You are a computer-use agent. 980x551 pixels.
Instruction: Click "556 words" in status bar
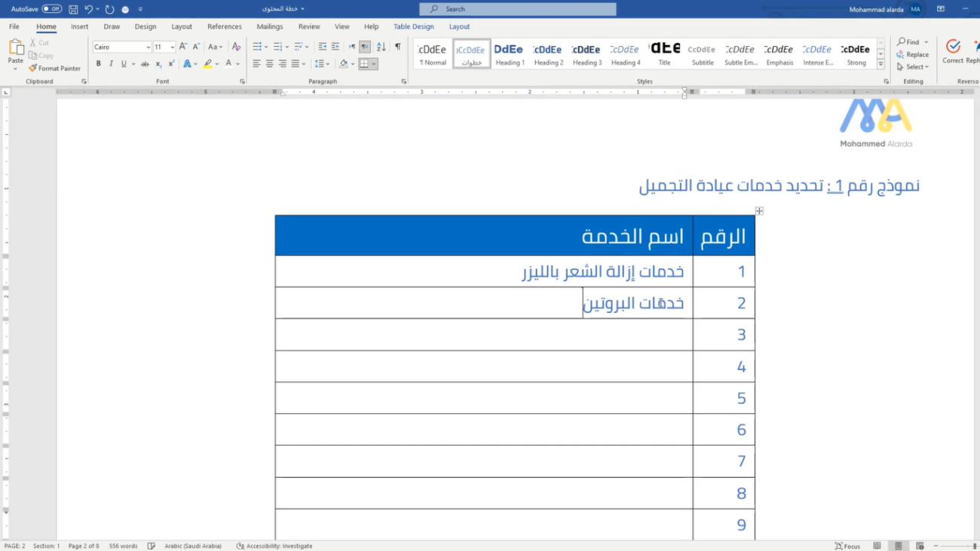point(123,546)
